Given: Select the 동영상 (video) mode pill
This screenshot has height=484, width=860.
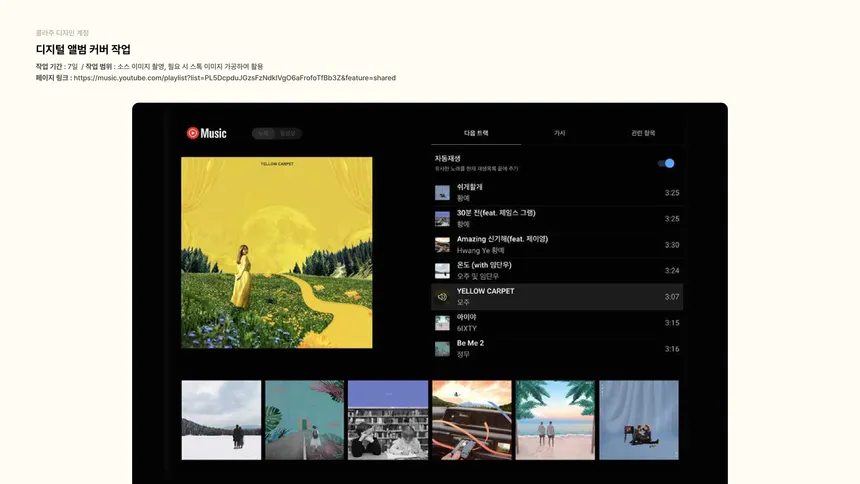Looking at the screenshot, I should tap(288, 133).
